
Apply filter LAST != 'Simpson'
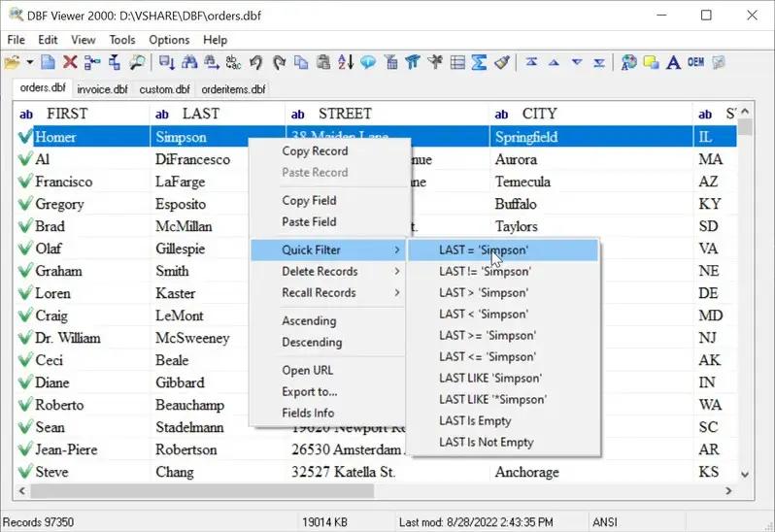point(503,271)
